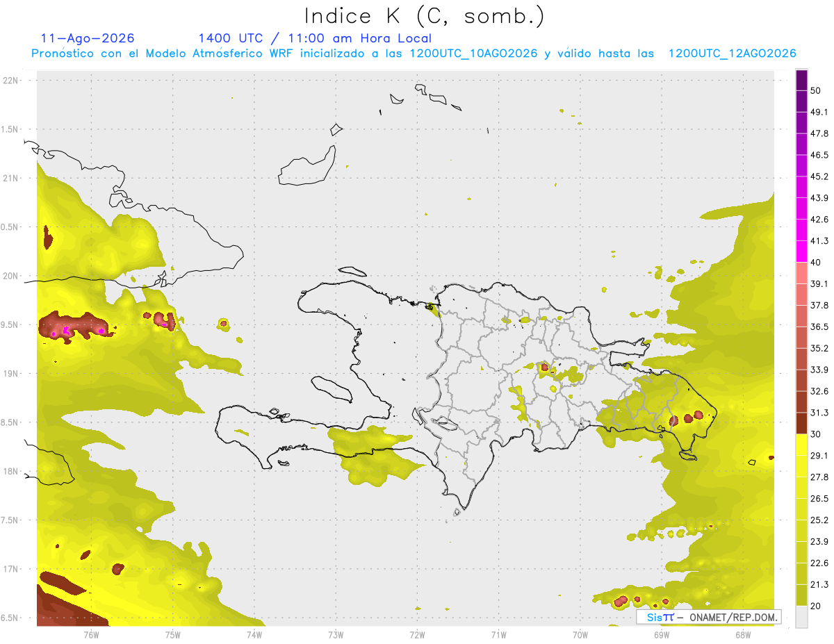The height and width of the screenshot is (644, 834).
Task: Select the light gray swatch below 20
Action: point(801,616)
